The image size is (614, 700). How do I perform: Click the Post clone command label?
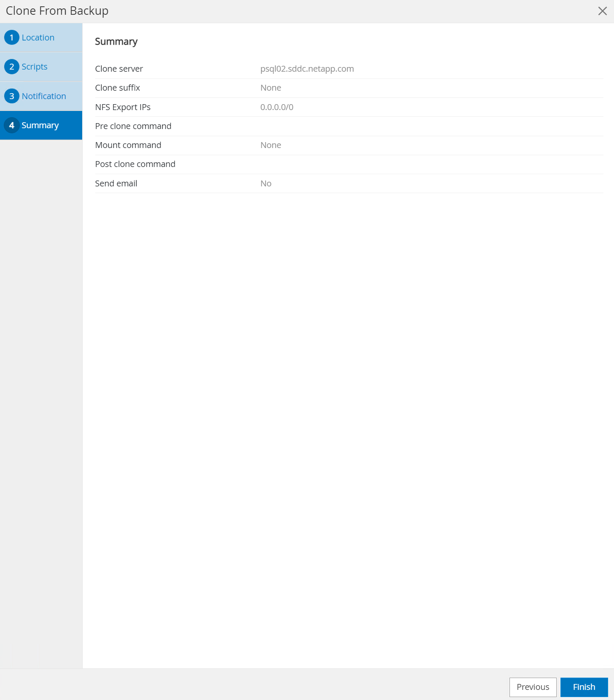135,164
